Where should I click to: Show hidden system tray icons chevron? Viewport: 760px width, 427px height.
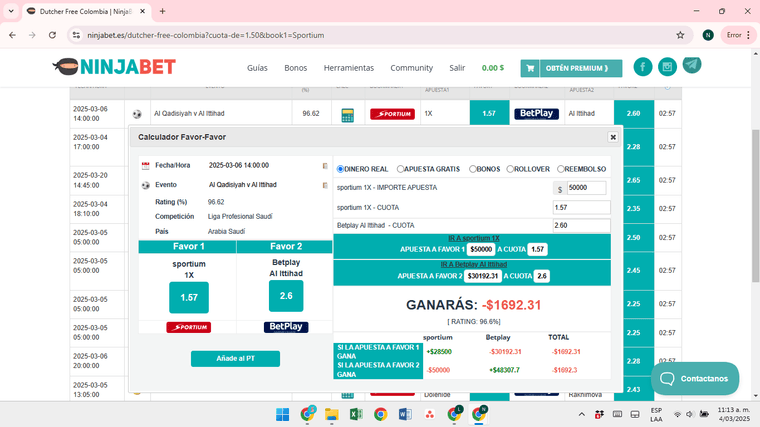pyautogui.click(x=581, y=414)
